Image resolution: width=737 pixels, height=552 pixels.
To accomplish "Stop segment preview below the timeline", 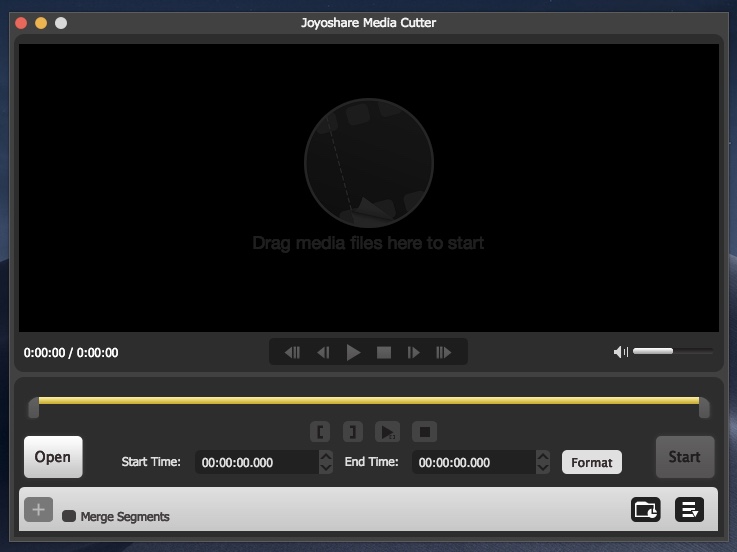I will coord(424,432).
